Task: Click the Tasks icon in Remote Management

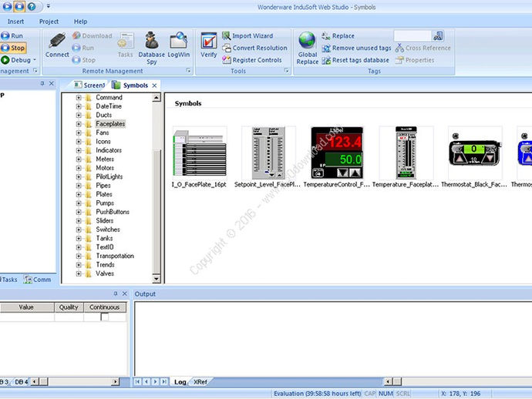Action: pos(126,45)
